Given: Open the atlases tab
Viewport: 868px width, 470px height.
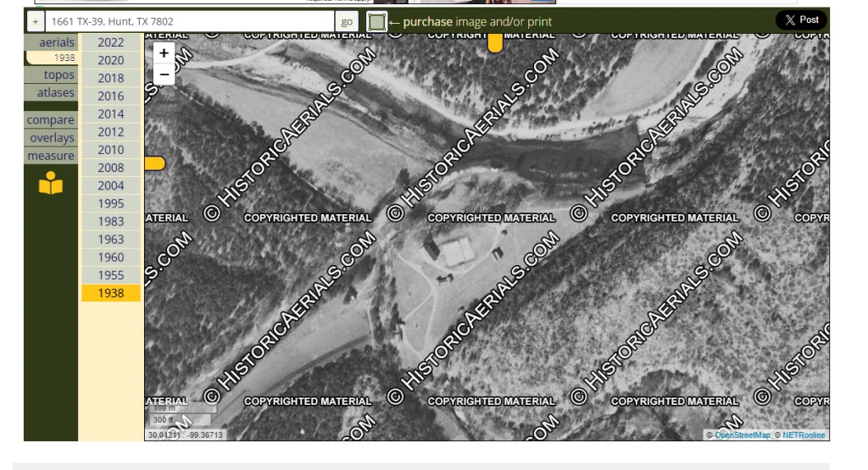Looking at the screenshot, I should (51, 92).
